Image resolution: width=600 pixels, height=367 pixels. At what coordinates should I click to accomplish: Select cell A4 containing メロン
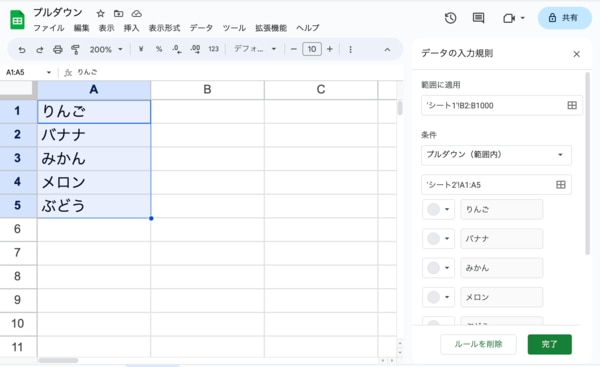94,183
